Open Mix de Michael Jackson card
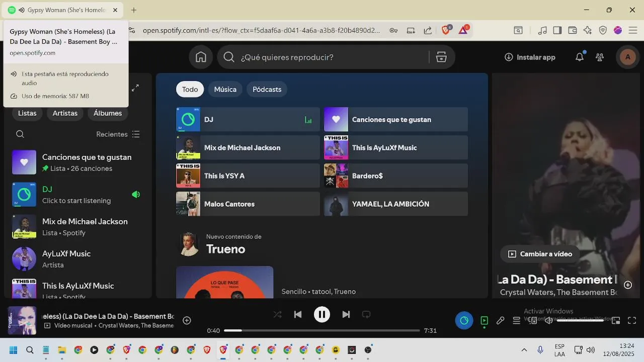 (x=248, y=148)
